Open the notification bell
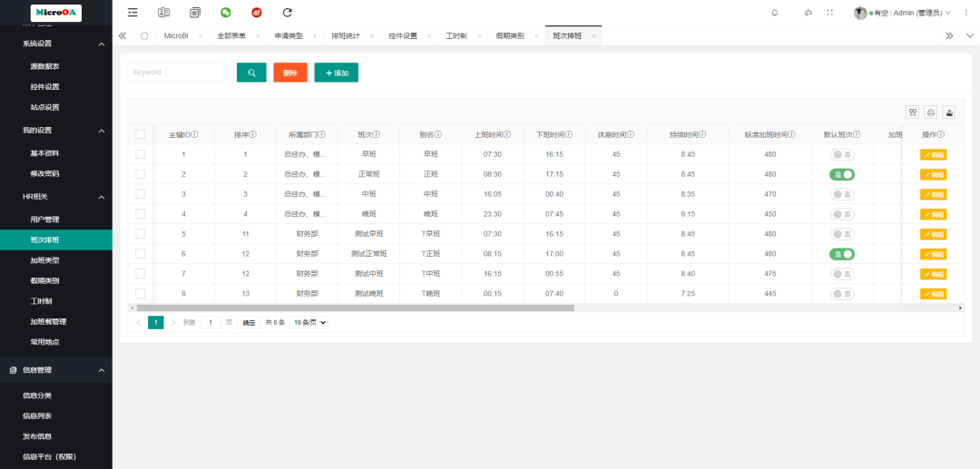 774,13
